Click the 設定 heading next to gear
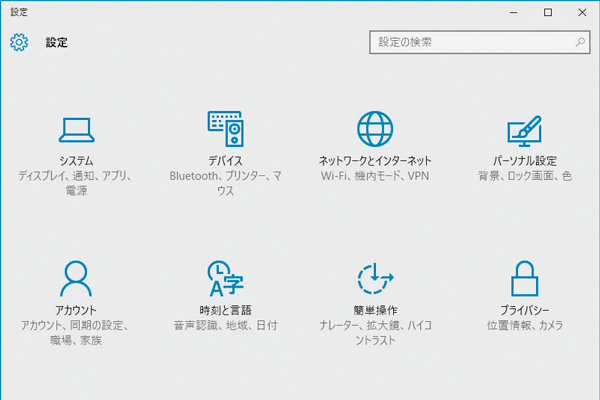Screen dimensions: 600x400 point(57,42)
